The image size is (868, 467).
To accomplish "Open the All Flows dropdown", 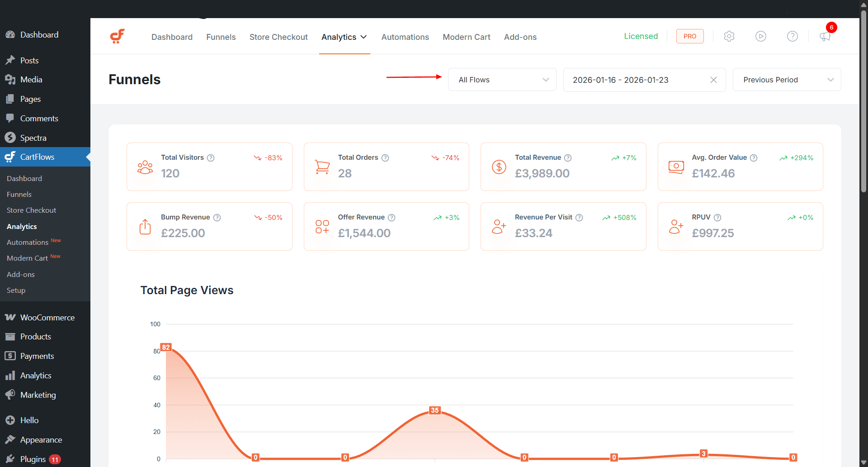I will (502, 80).
